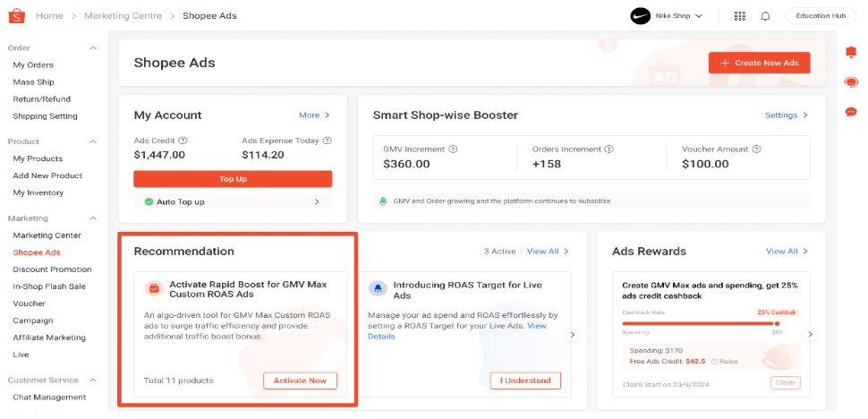
Task: Click the Orders Increment help icon
Action: (x=608, y=149)
